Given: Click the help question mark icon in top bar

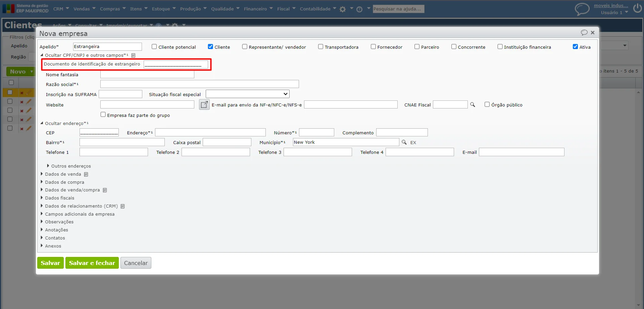Looking at the screenshot, I should (359, 9).
